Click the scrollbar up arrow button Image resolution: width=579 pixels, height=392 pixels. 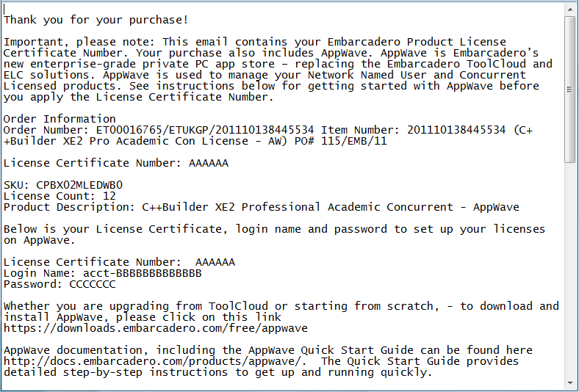[x=569, y=10]
